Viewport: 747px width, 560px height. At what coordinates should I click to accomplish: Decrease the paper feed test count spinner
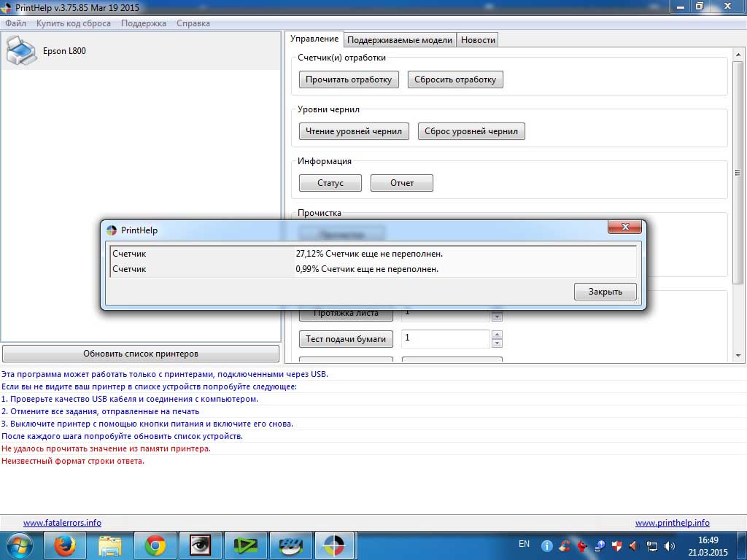(x=497, y=343)
